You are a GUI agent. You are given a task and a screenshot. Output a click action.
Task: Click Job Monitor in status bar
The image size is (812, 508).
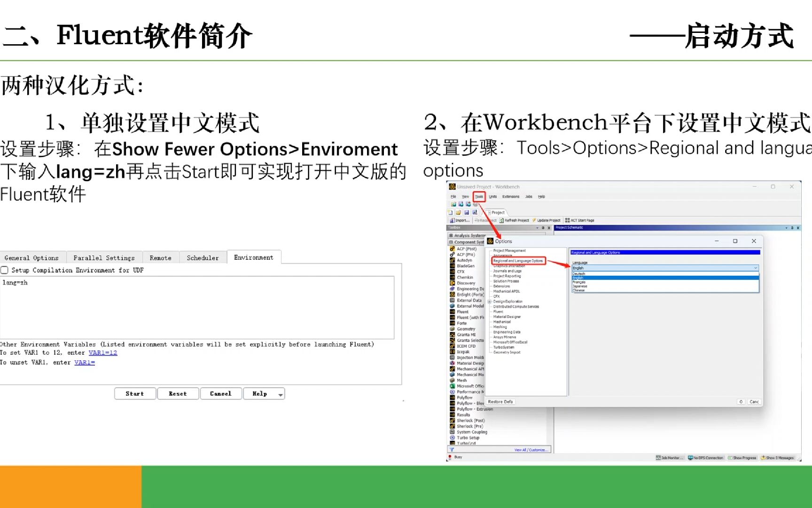[x=670, y=458]
